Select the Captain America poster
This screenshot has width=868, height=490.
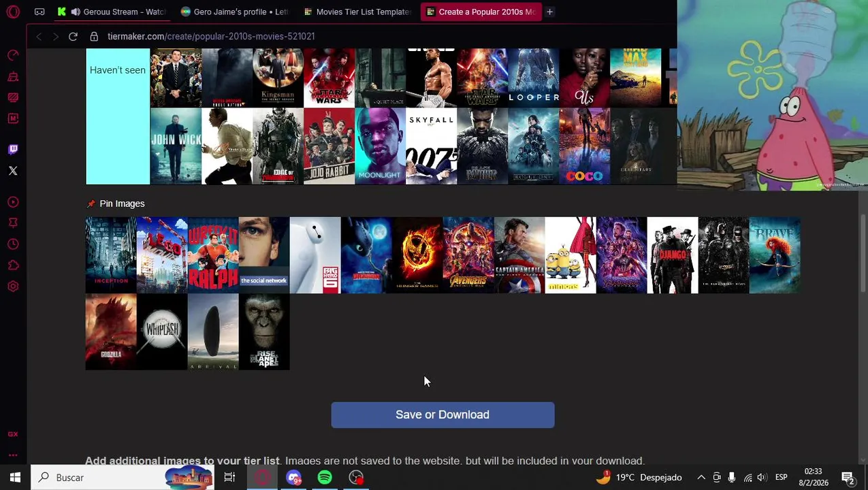tap(519, 255)
